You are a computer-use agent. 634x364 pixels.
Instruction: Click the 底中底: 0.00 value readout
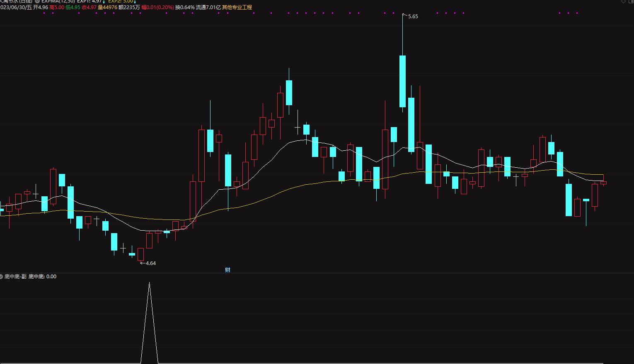click(42, 276)
